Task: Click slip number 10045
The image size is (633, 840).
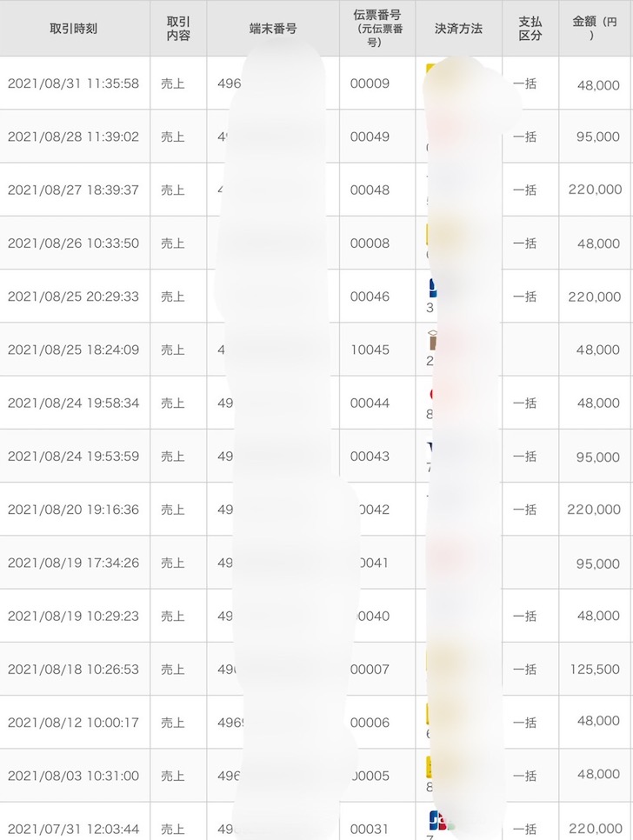Action: pos(370,350)
